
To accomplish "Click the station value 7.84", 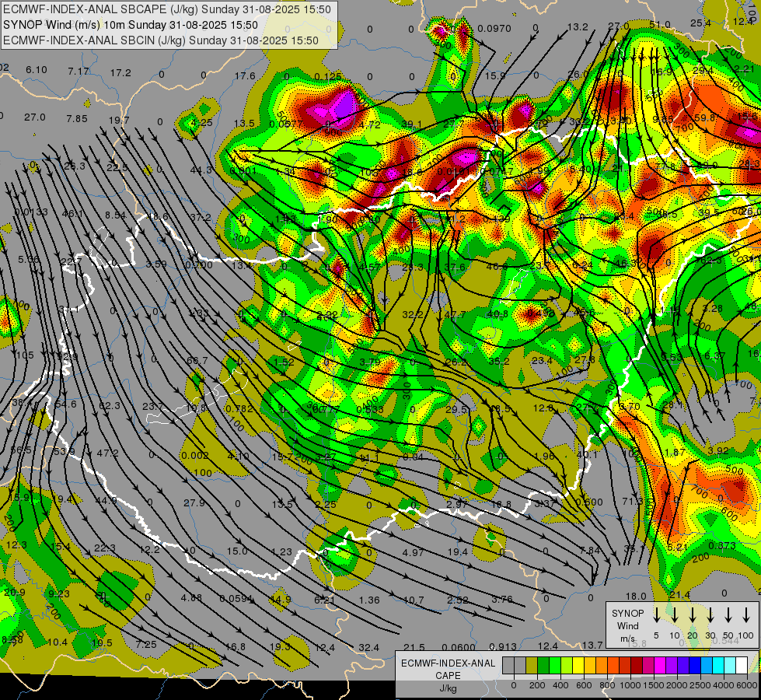I will 590,550.
